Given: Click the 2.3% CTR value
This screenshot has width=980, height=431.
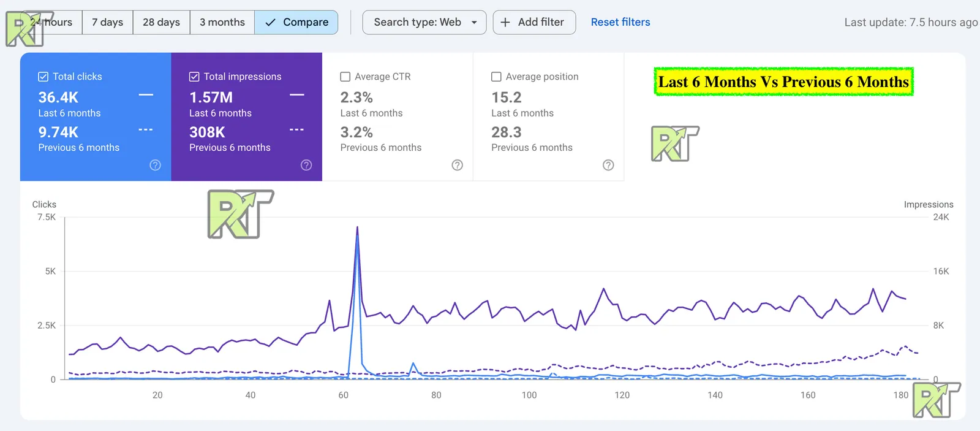Looking at the screenshot, I should (x=356, y=97).
